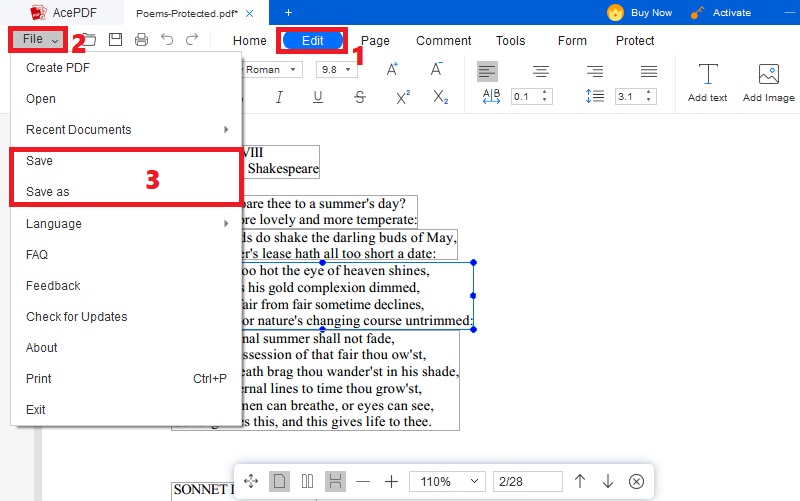Open FAQ from File menu
Image resolution: width=800 pixels, height=501 pixels.
click(127, 255)
